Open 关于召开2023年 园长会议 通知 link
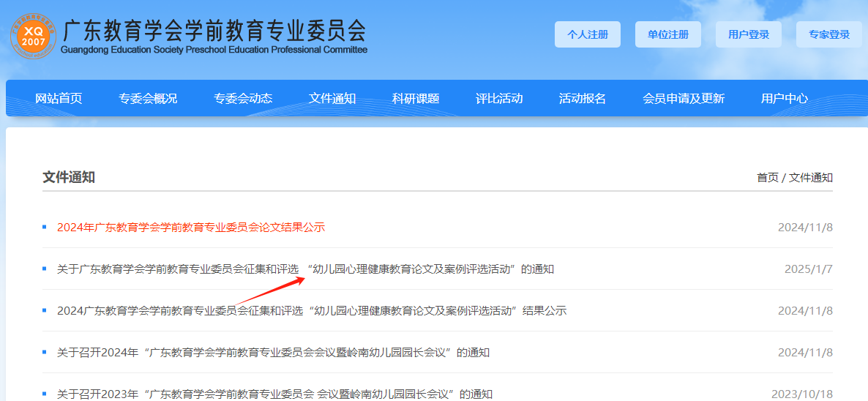Viewport: 868px width, 401px height. click(274, 394)
